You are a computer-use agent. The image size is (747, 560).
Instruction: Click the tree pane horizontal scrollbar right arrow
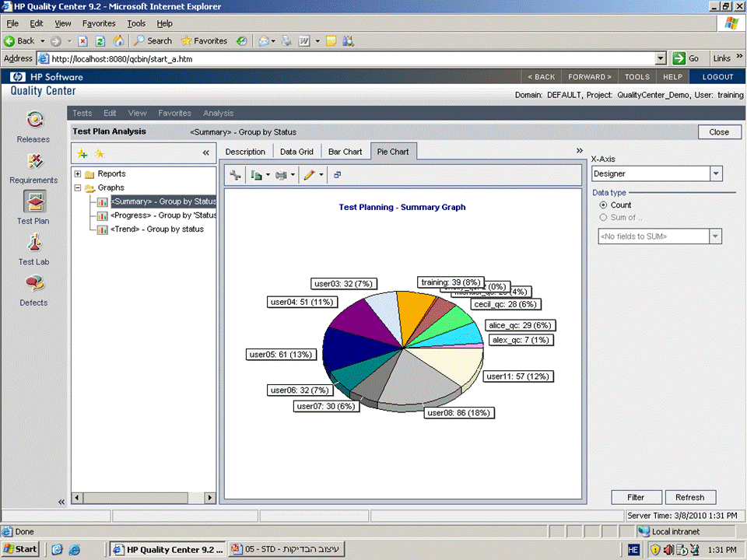[209, 498]
